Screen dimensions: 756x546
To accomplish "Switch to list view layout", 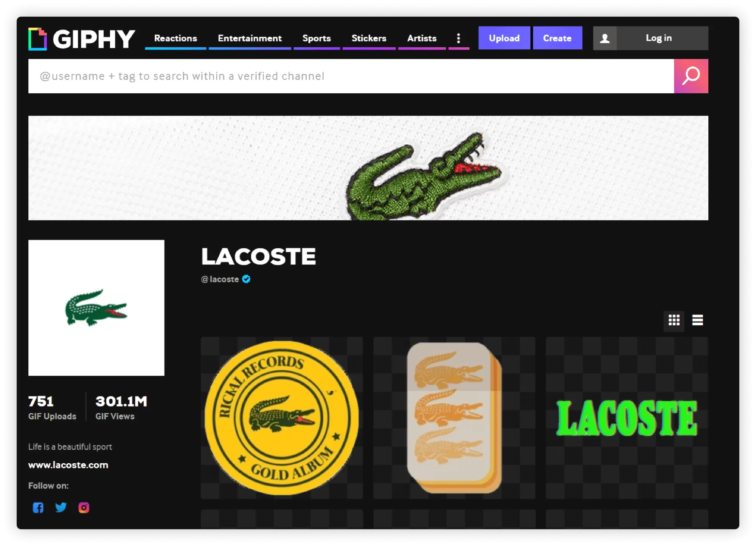I will pyautogui.click(x=698, y=320).
